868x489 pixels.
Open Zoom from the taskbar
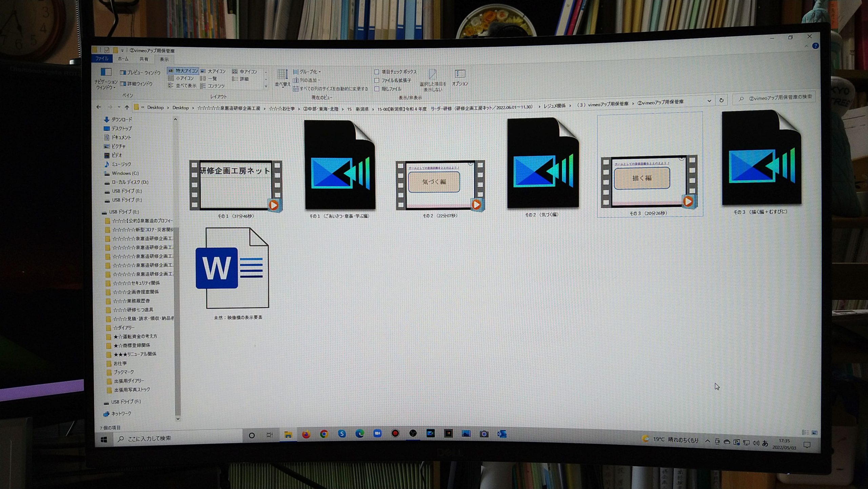coord(377,433)
